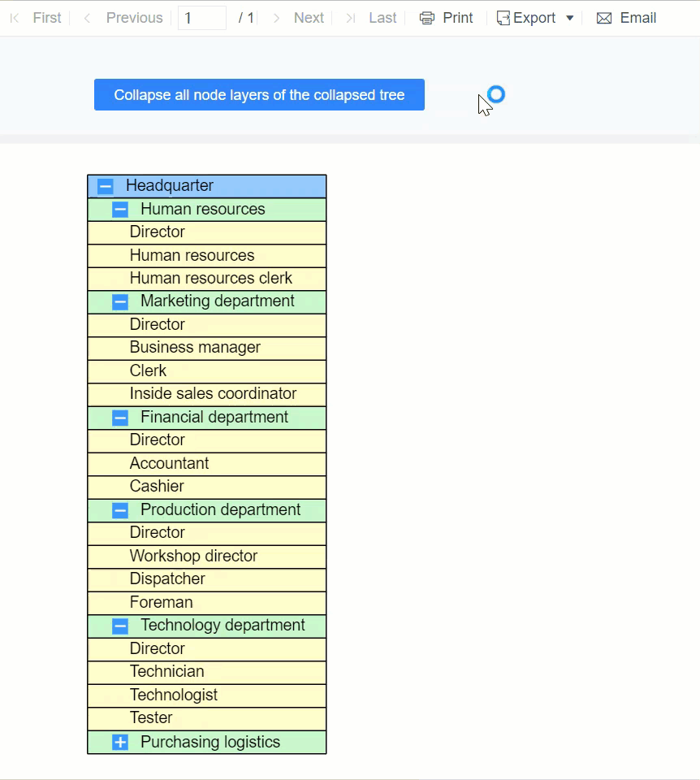Open the Export dropdown arrow

click(570, 19)
